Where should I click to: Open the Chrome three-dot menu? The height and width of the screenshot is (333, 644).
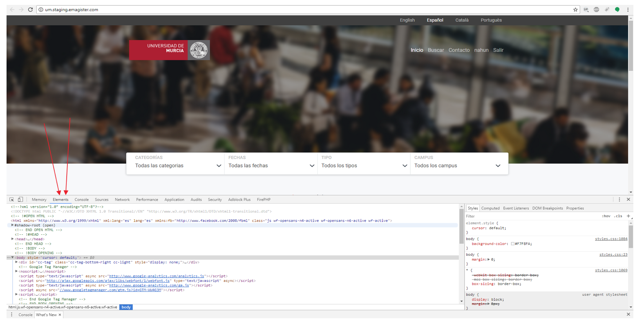[x=628, y=9]
